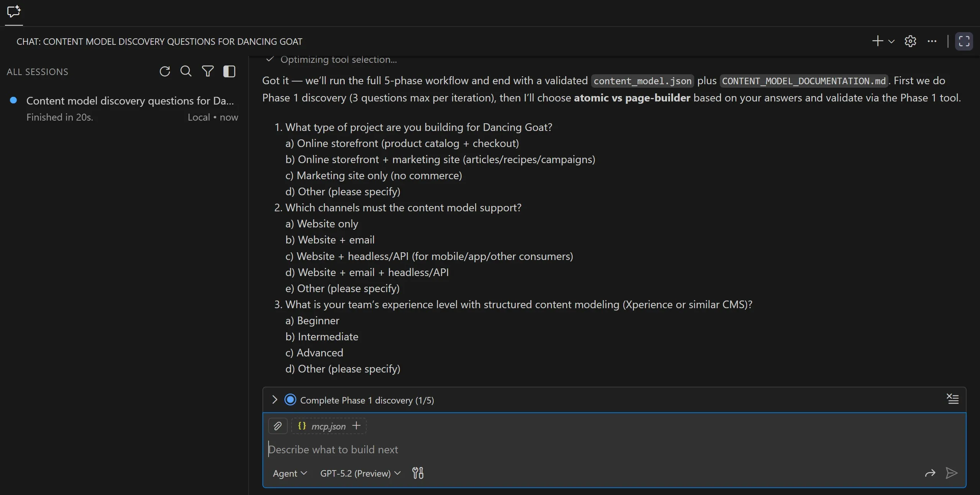Open the Content model discovery session
The image size is (980, 495).
(x=129, y=101)
